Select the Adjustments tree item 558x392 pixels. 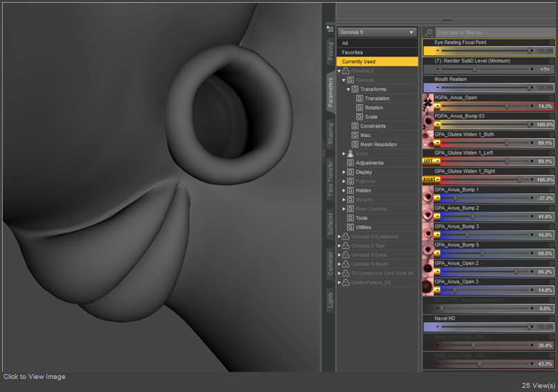point(370,163)
